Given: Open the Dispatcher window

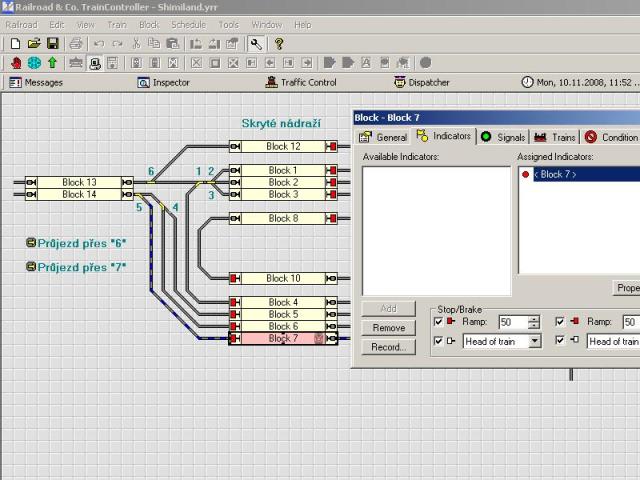Looking at the screenshot, I should [x=422, y=82].
